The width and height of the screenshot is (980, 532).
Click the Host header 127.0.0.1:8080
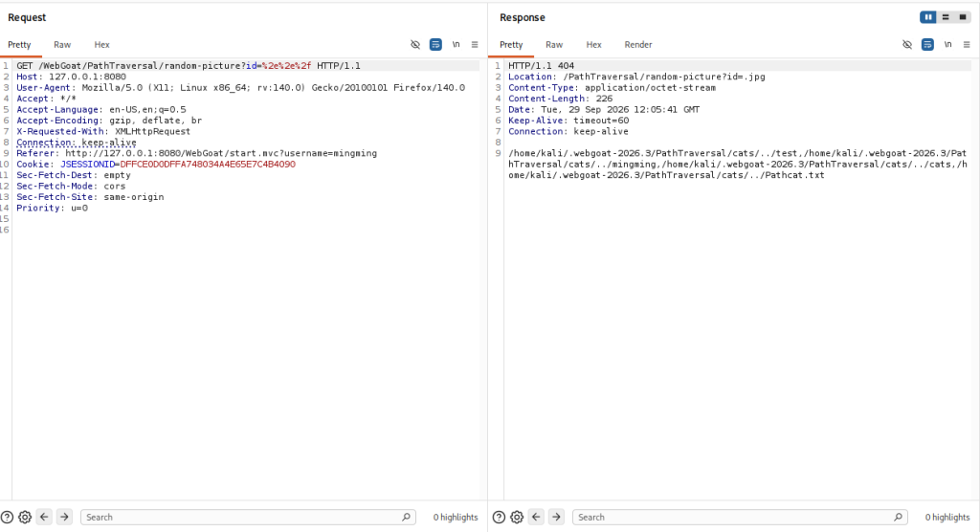pos(71,77)
